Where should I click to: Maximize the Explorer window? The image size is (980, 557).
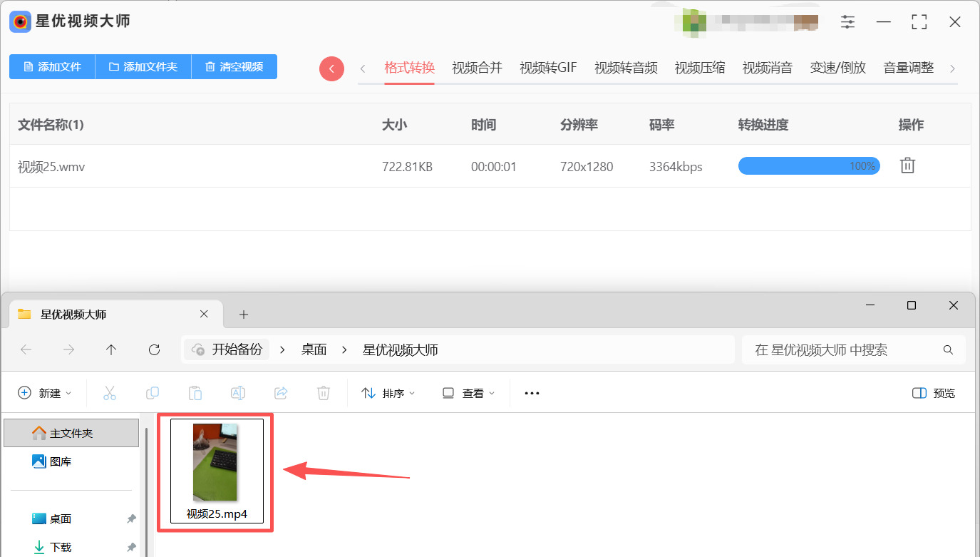(x=911, y=305)
